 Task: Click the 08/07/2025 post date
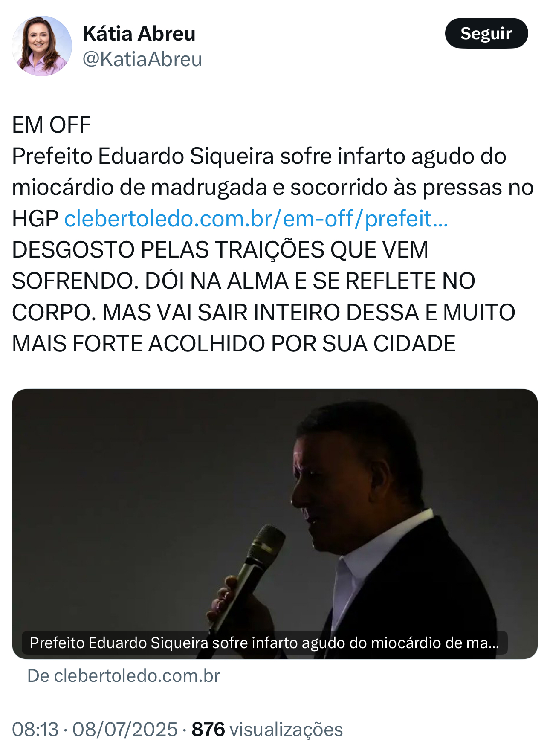[x=125, y=729]
